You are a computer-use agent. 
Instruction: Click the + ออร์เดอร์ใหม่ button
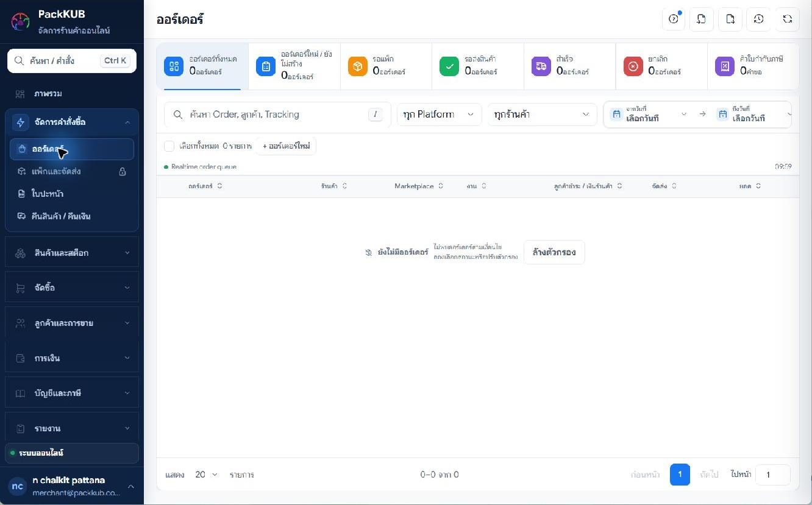286,146
